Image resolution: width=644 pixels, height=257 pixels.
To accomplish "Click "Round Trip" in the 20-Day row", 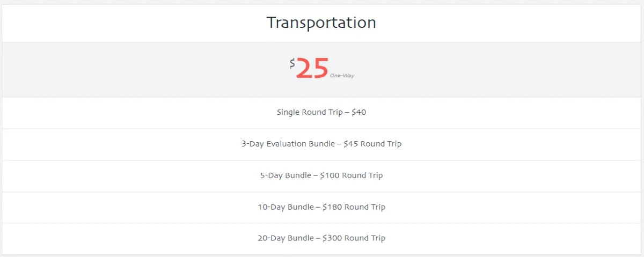I will pyautogui.click(x=365, y=238).
